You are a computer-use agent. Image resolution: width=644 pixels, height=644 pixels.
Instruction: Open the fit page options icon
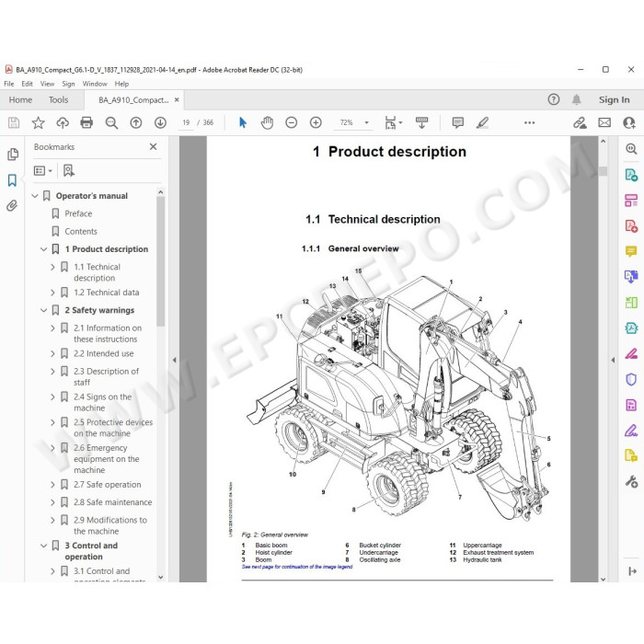[x=393, y=122]
